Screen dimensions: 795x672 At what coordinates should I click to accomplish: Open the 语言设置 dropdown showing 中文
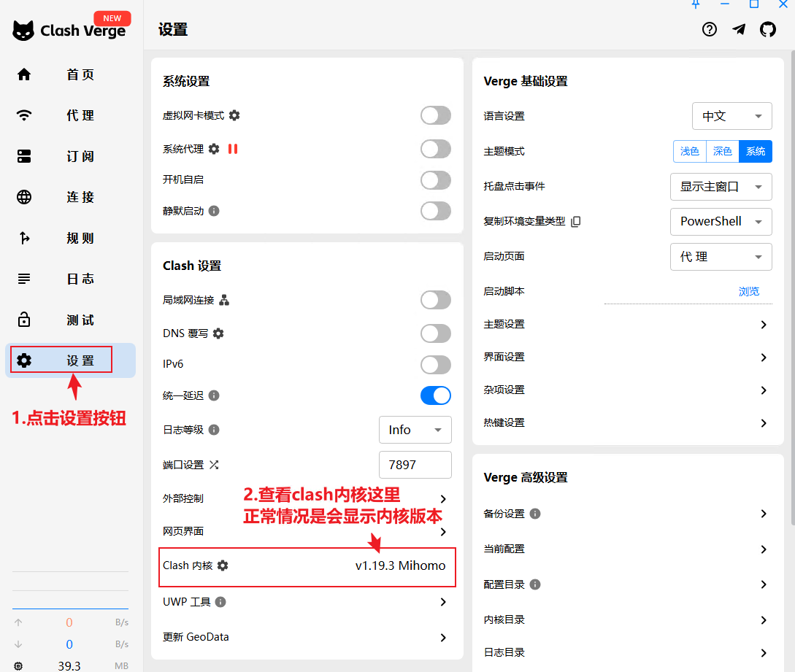[731, 116]
